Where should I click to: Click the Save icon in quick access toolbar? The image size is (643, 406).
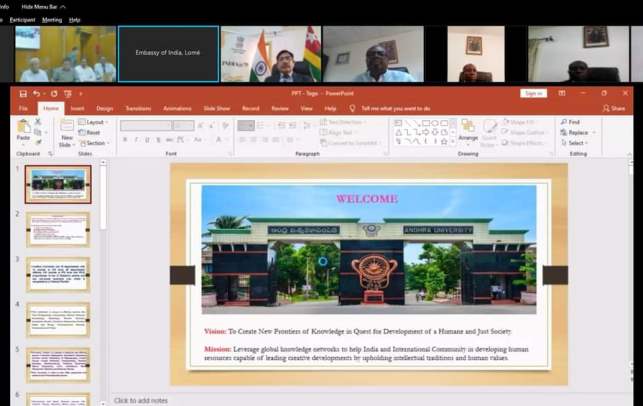[24, 93]
